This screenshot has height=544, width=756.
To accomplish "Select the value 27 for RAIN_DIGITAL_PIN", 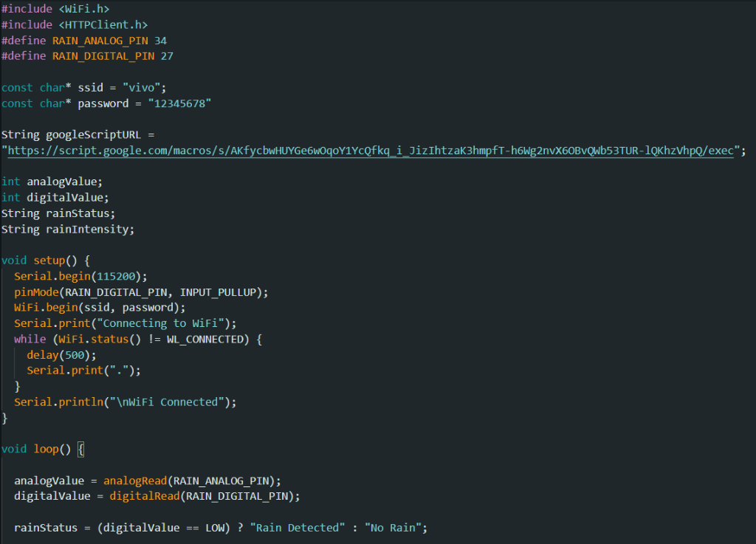I will (167, 55).
